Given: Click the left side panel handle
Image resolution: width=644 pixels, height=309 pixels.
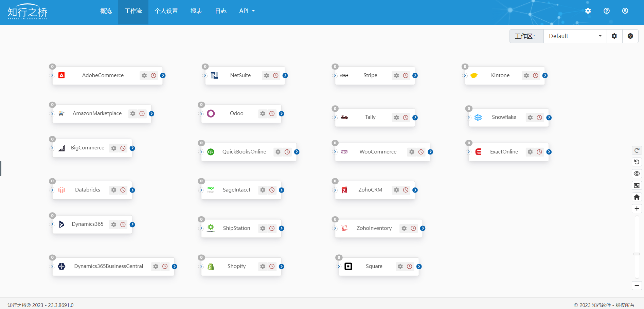Looking at the screenshot, I should pyautogui.click(x=1, y=168).
